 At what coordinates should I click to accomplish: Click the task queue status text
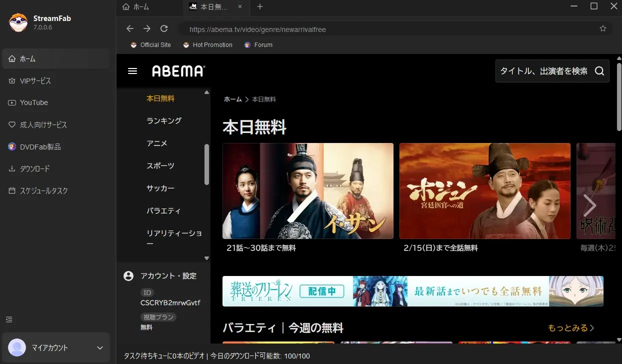[164, 356]
